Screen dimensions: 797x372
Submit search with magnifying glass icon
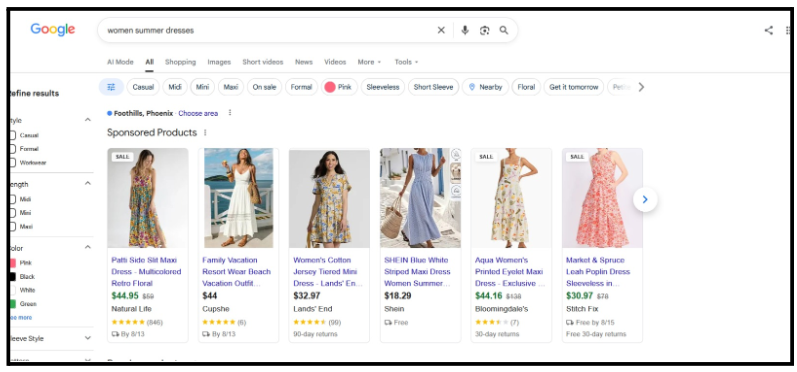504,30
